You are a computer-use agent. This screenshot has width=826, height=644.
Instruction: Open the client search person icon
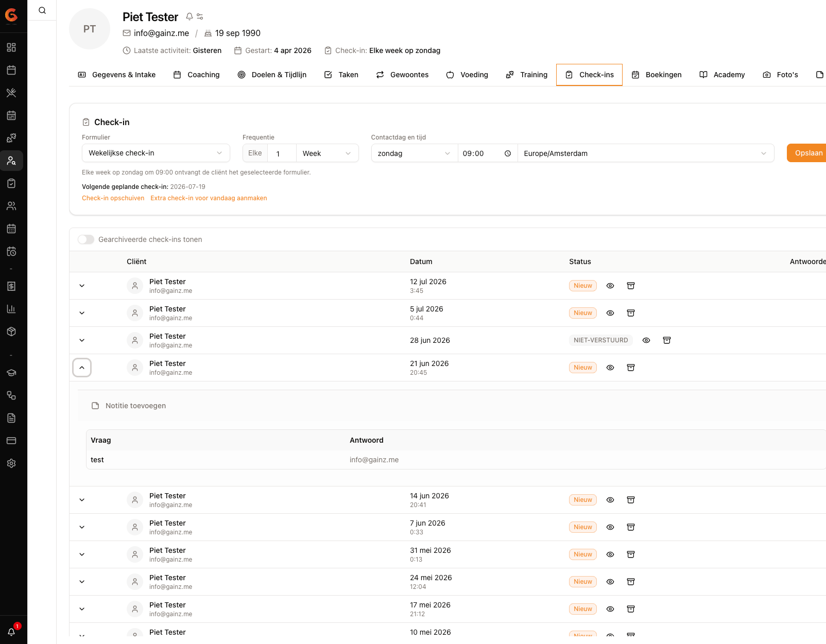tap(11, 161)
